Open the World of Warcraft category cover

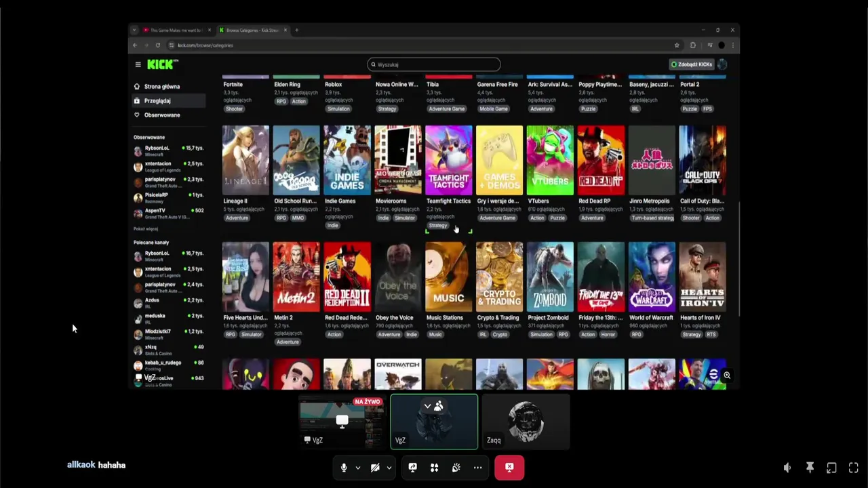pyautogui.click(x=652, y=277)
